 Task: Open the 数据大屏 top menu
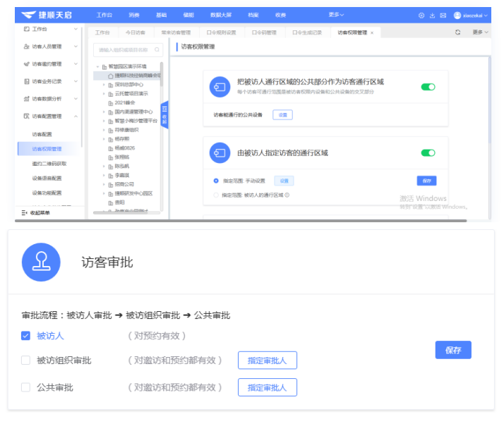pyautogui.click(x=221, y=15)
